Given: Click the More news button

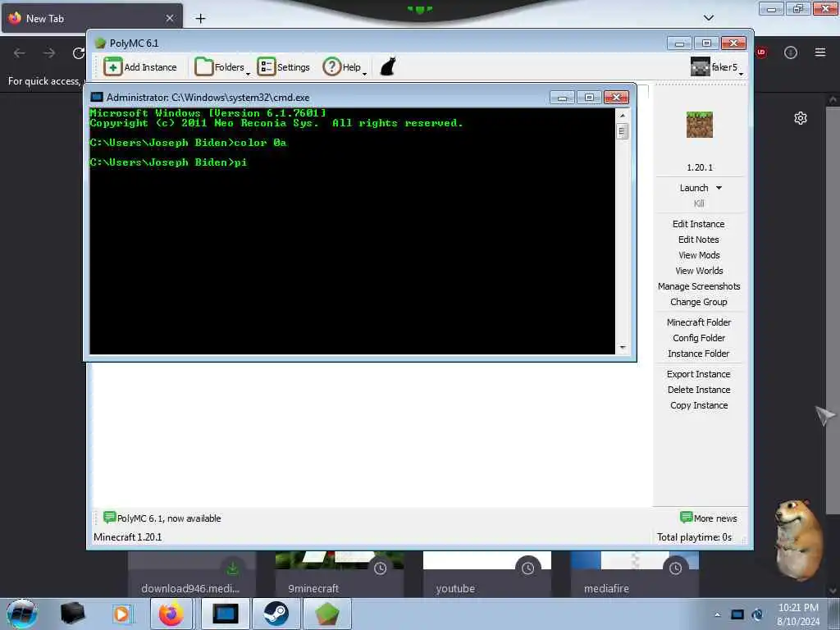Looking at the screenshot, I should point(708,518).
